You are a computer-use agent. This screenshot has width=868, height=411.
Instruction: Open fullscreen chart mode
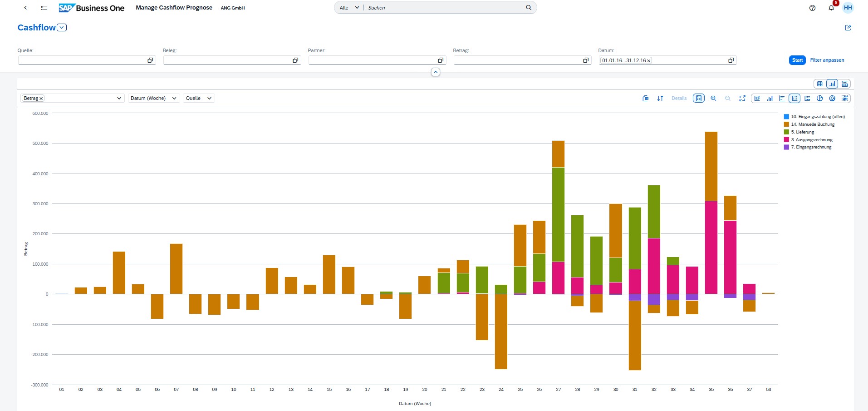click(x=742, y=98)
